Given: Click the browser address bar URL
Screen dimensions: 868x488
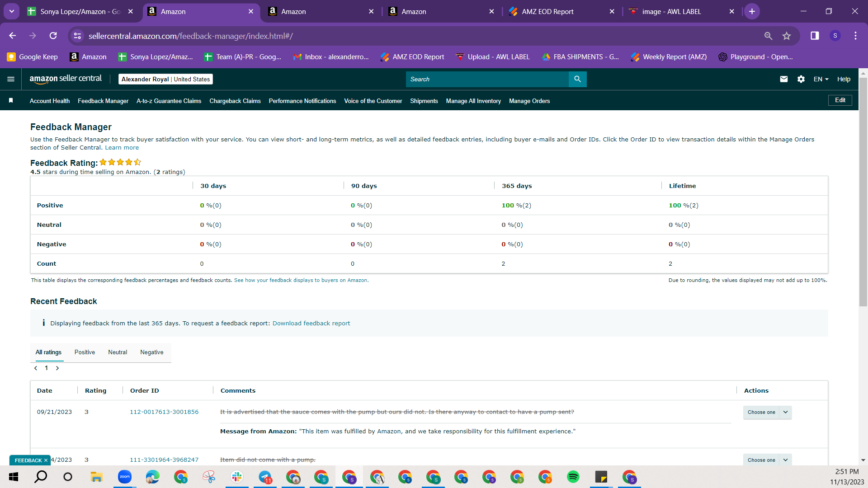Looking at the screenshot, I should [190, 36].
